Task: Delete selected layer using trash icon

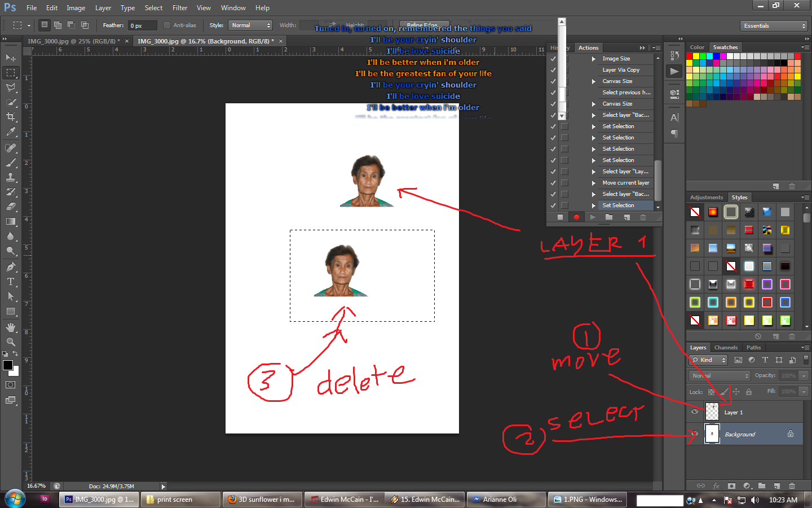Action: point(792,485)
